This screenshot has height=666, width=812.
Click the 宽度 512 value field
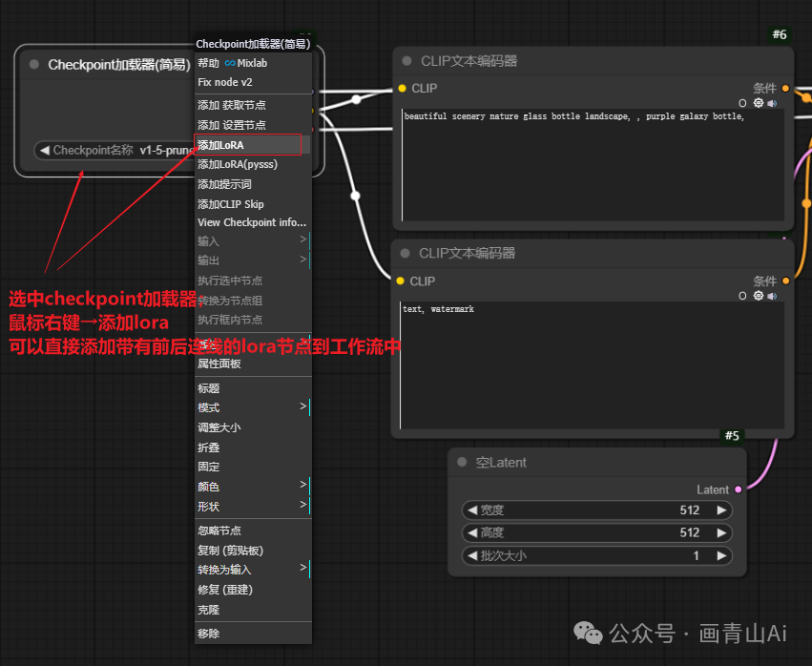596,510
